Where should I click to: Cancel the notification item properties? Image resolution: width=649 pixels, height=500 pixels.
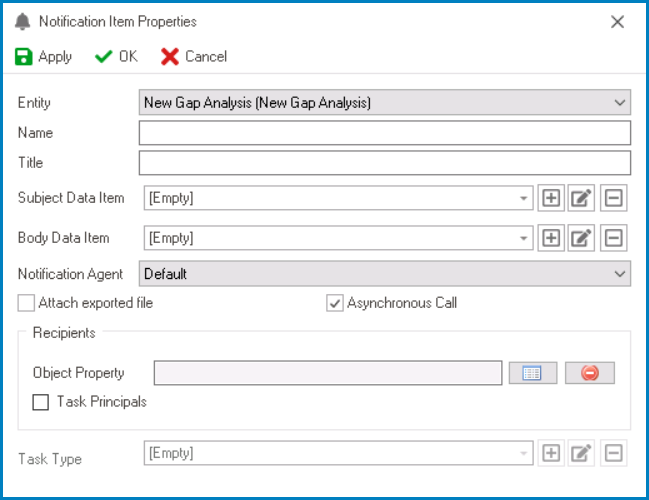(x=194, y=57)
